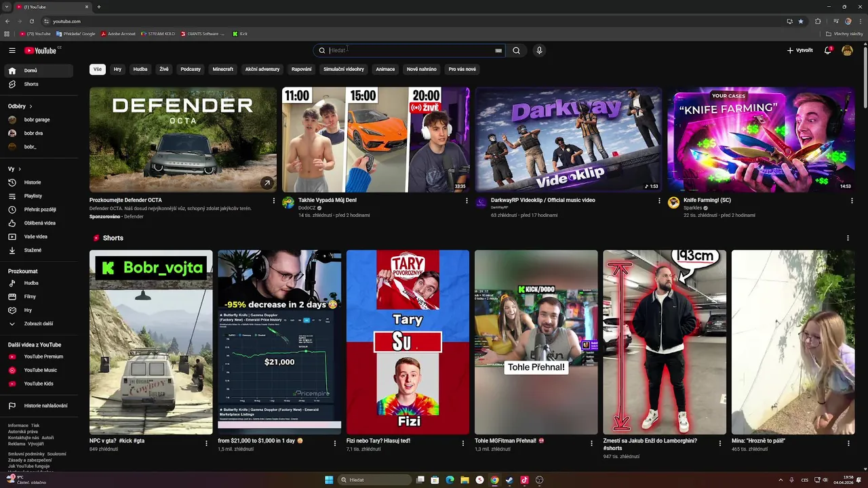Viewport: 868px width, 488px height.
Task: Open Hudba under Prozkoumat
Action: pyautogui.click(x=39, y=283)
